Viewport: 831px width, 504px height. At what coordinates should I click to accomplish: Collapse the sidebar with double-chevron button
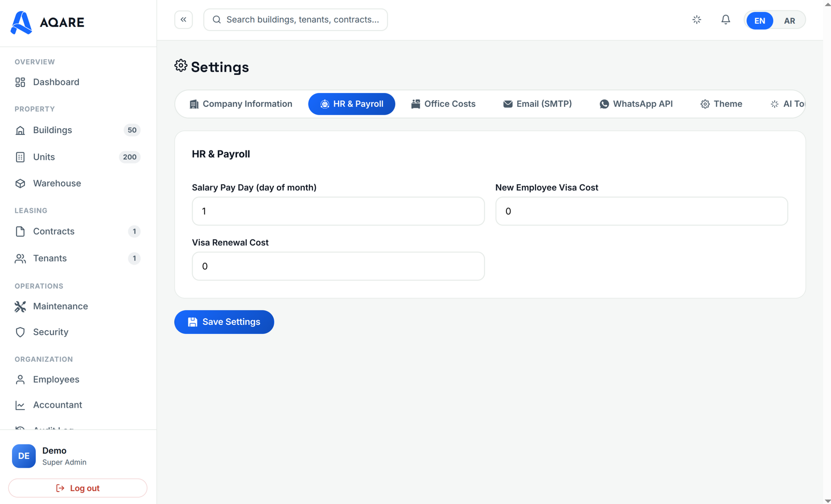183,20
